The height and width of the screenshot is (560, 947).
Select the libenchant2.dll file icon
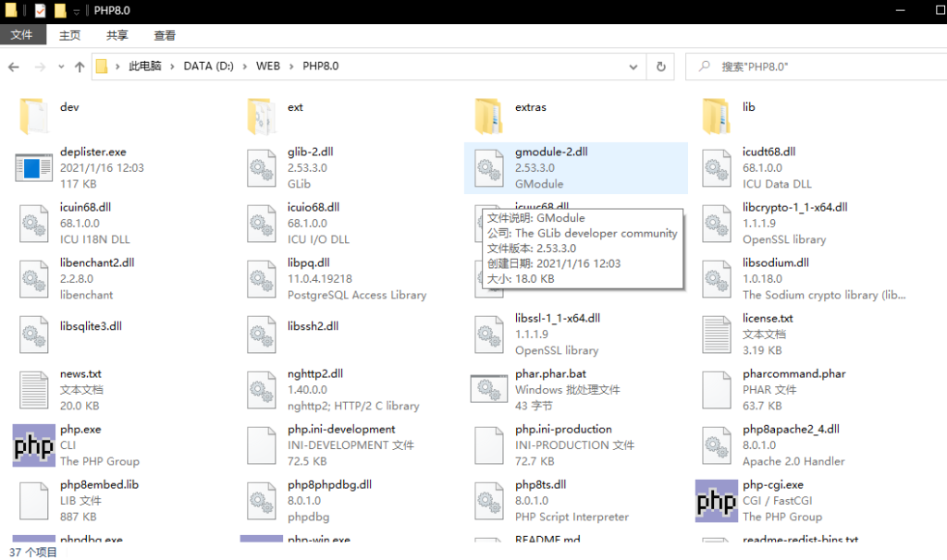tap(34, 279)
